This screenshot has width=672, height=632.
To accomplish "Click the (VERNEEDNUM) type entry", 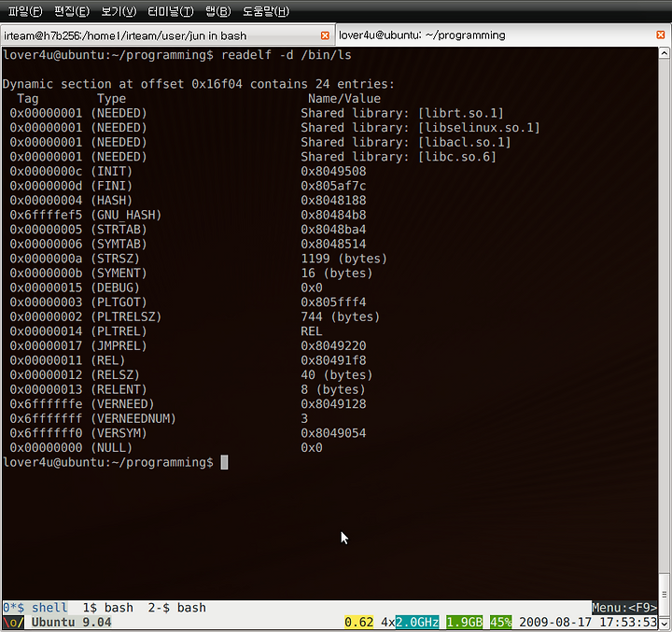I will point(133,419).
